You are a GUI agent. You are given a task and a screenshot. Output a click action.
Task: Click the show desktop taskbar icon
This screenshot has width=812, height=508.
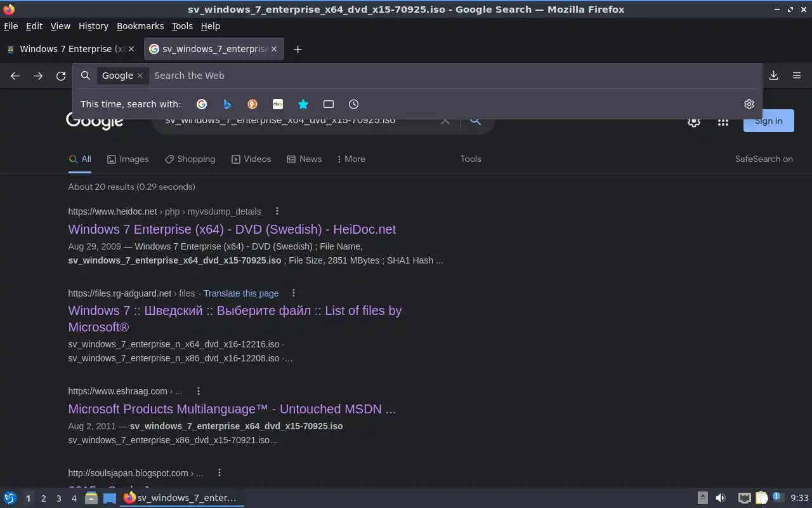point(110,498)
